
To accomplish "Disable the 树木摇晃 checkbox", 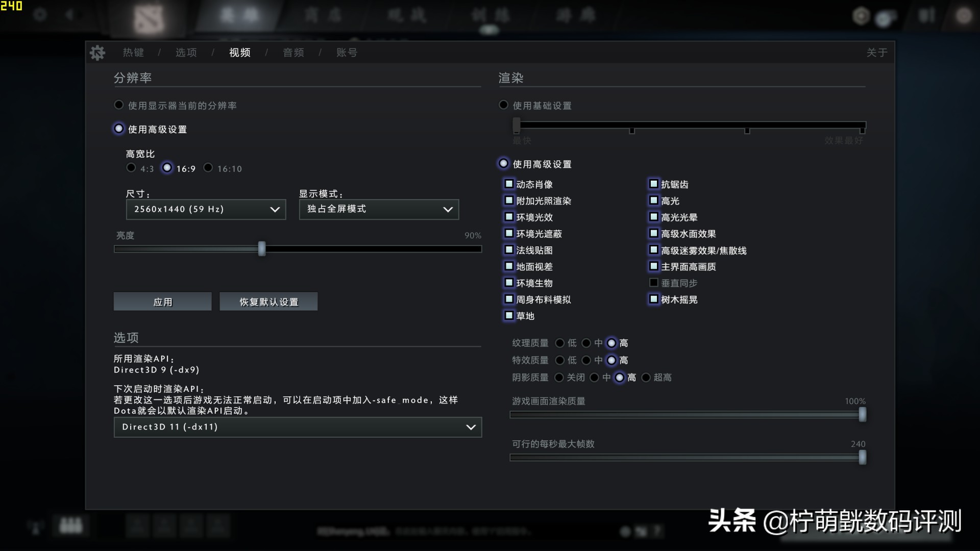I will pos(654,299).
